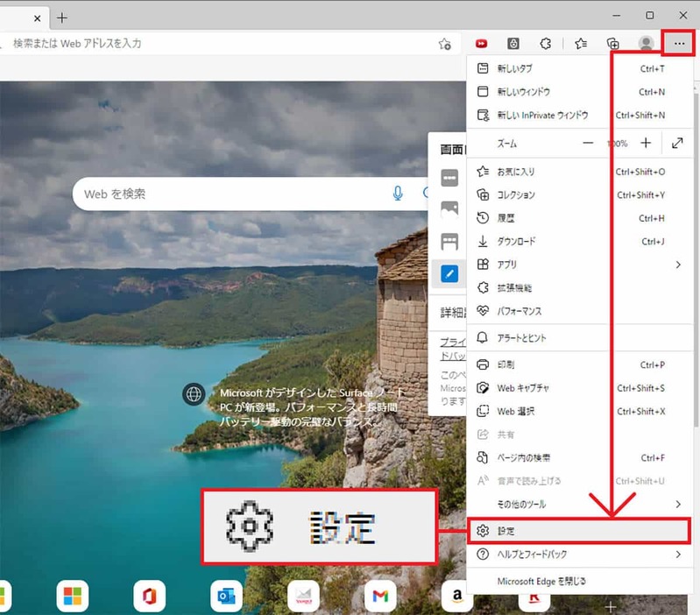The image size is (700, 615).
Task: Enter full screen using the diagonal arrow icon
Action: pos(677,144)
